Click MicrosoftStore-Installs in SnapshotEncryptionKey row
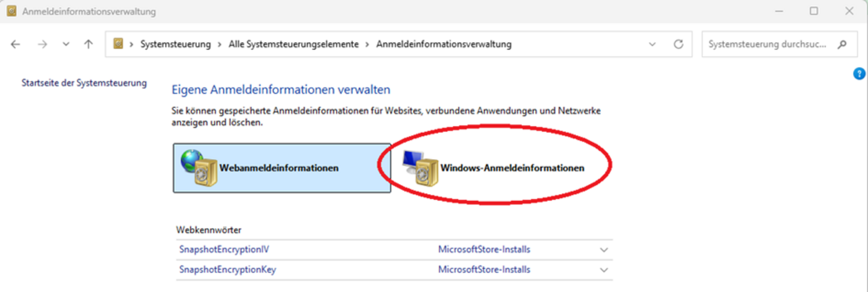868x292 pixels. (x=484, y=270)
